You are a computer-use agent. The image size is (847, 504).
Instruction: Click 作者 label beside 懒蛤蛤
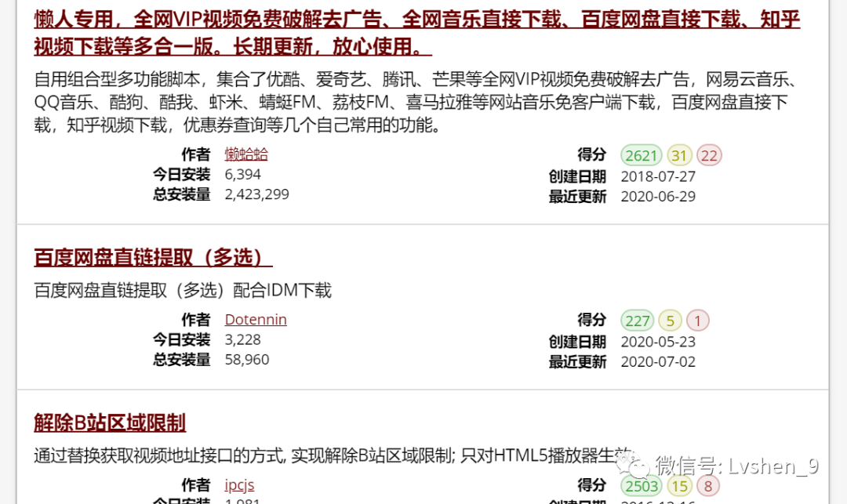click(195, 154)
